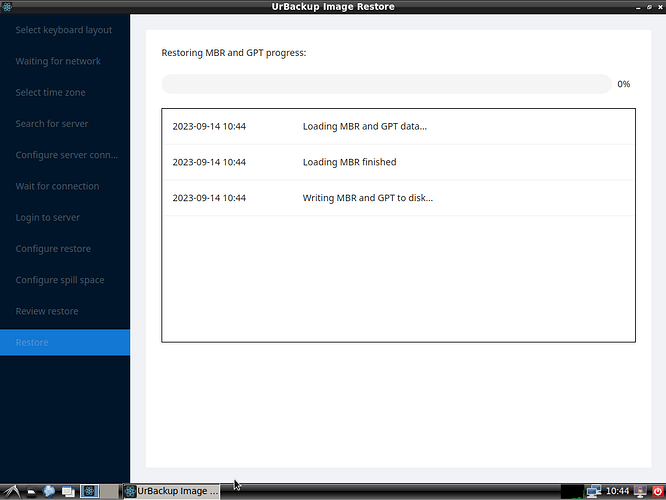Click the display monitor tray icon
The image size is (666, 500).
pyautogui.click(x=640, y=492)
